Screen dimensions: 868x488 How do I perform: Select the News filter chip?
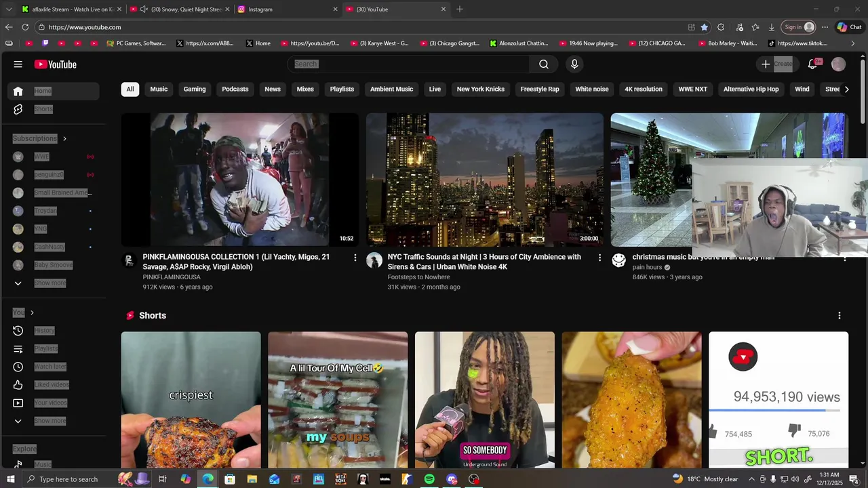click(x=273, y=89)
